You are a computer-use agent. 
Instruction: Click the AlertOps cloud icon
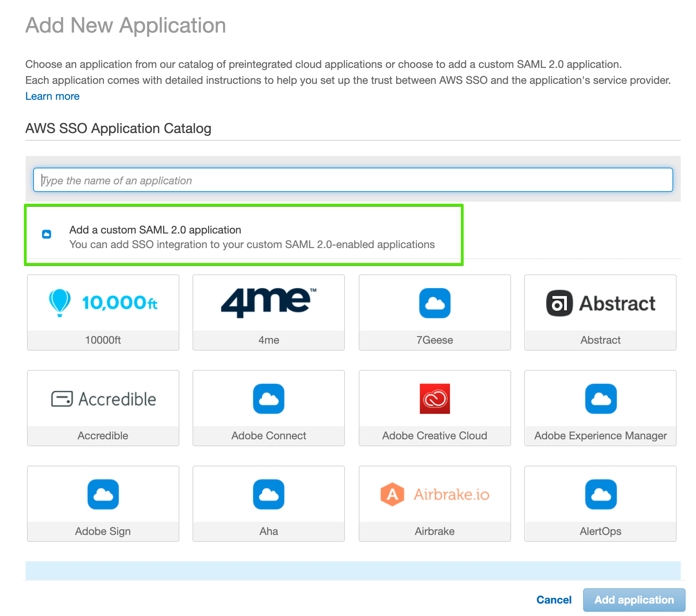click(x=601, y=494)
